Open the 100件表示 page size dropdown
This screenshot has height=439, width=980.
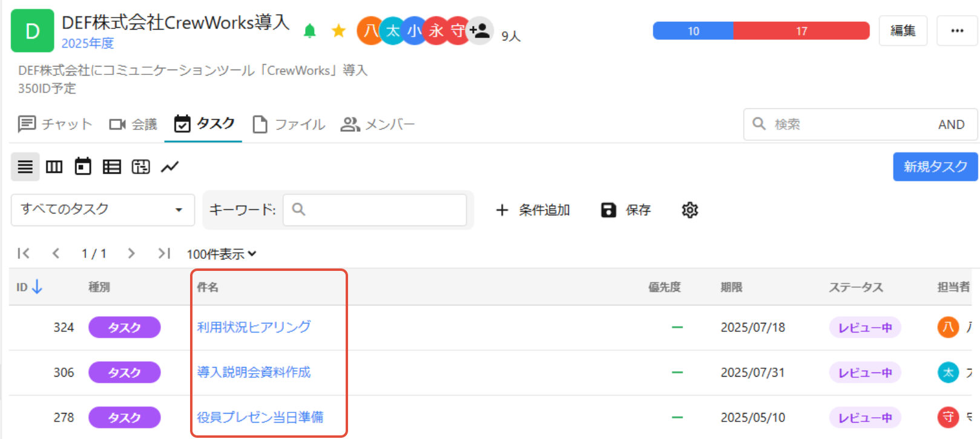[222, 254]
